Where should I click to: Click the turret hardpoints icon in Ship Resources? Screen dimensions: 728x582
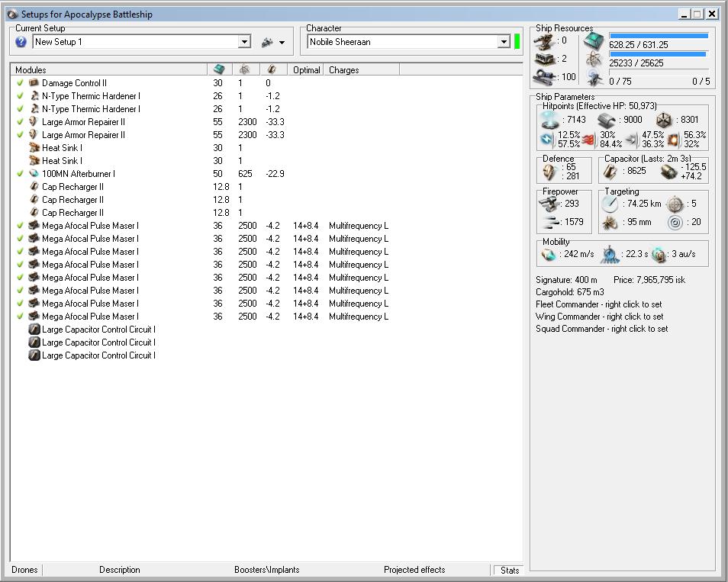click(x=543, y=41)
